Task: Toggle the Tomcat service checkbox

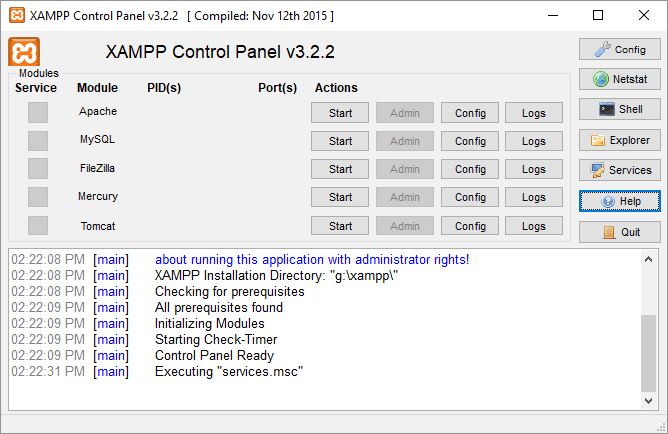Action: point(38,226)
